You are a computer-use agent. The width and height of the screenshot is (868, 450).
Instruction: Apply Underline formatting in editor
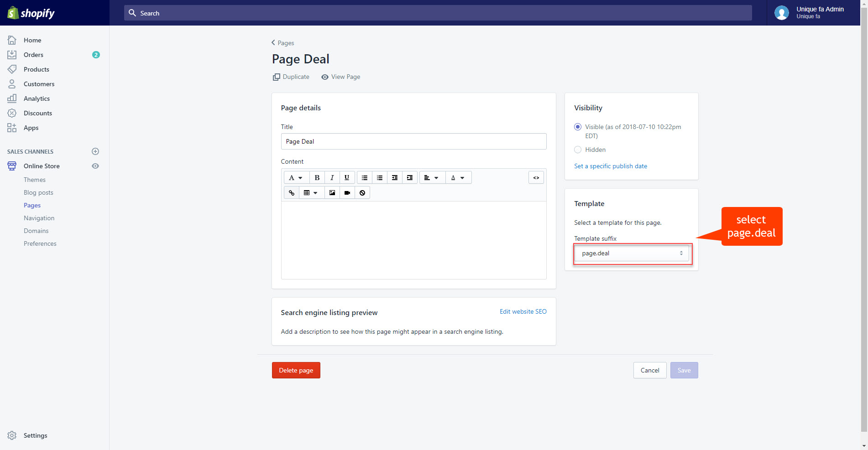(x=347, y=177)
